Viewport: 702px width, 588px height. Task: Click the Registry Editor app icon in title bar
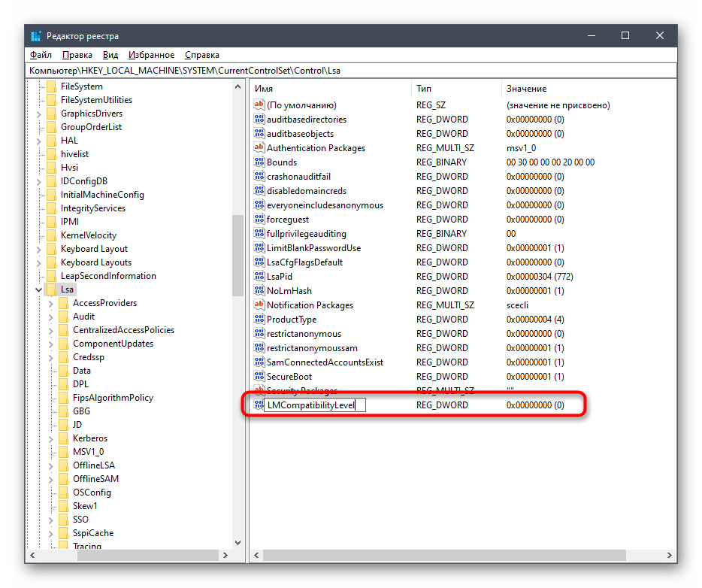coord(36,36)
